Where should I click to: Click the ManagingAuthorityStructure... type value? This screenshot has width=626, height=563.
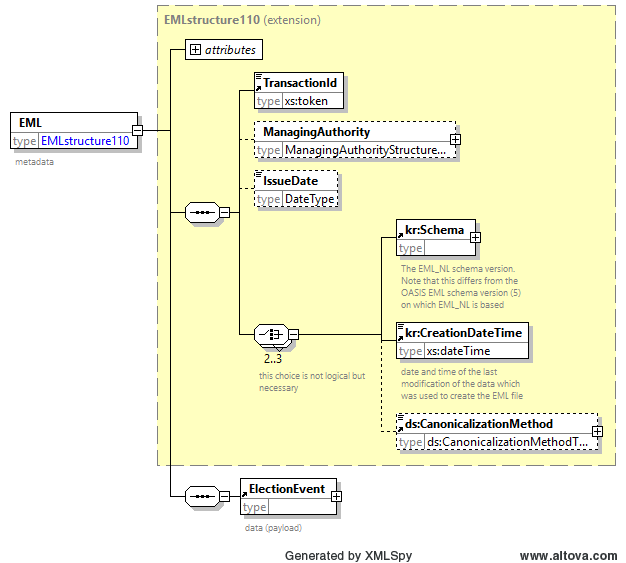pos(365,150)
